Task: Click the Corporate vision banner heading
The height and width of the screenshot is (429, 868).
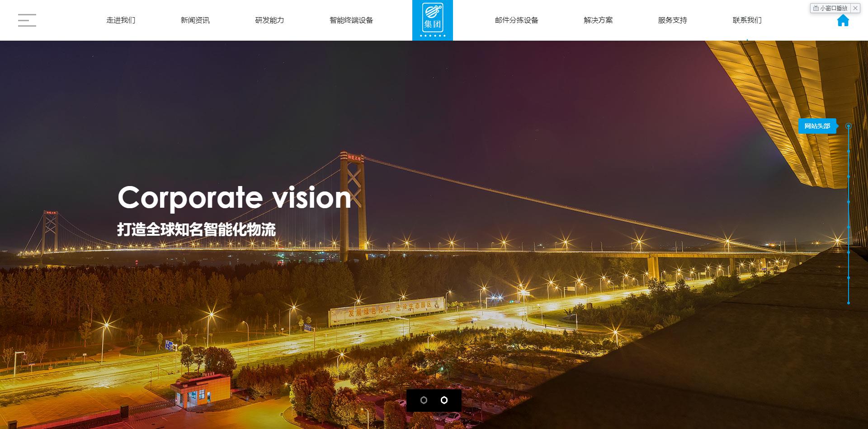Action: tap(234, 197)
